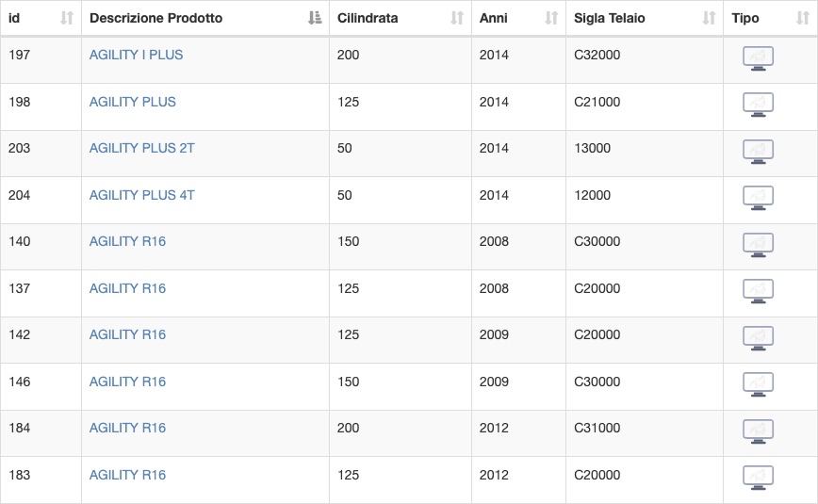Sort table by id column arrows
818x504 pixels.
tap(67, 18)
